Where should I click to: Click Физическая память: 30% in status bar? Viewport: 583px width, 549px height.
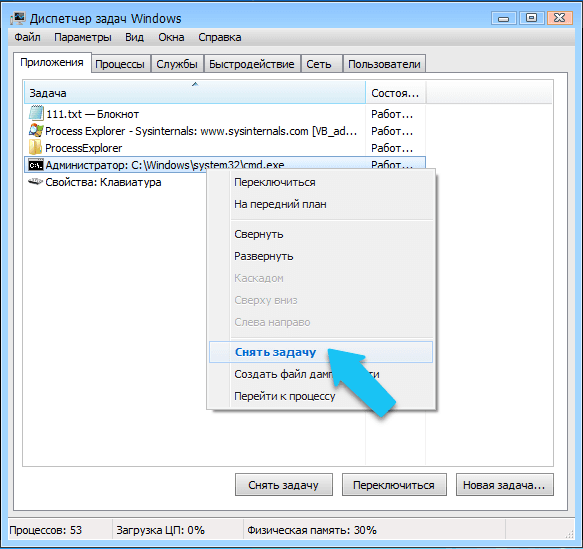[312, 530]
